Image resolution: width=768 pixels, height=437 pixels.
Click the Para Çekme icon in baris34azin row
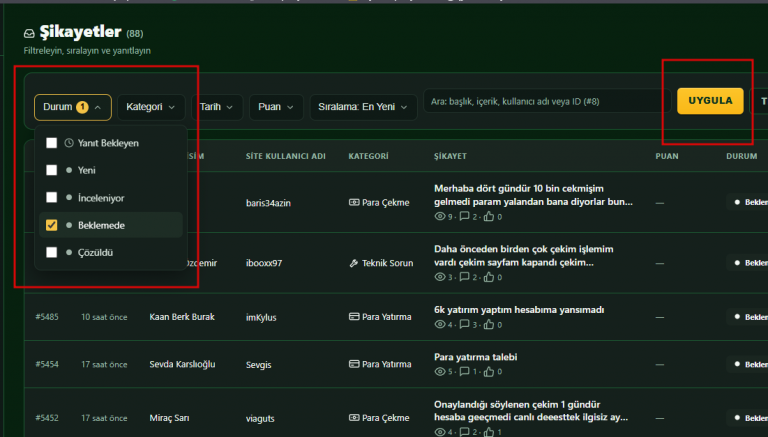click(354, 202)
